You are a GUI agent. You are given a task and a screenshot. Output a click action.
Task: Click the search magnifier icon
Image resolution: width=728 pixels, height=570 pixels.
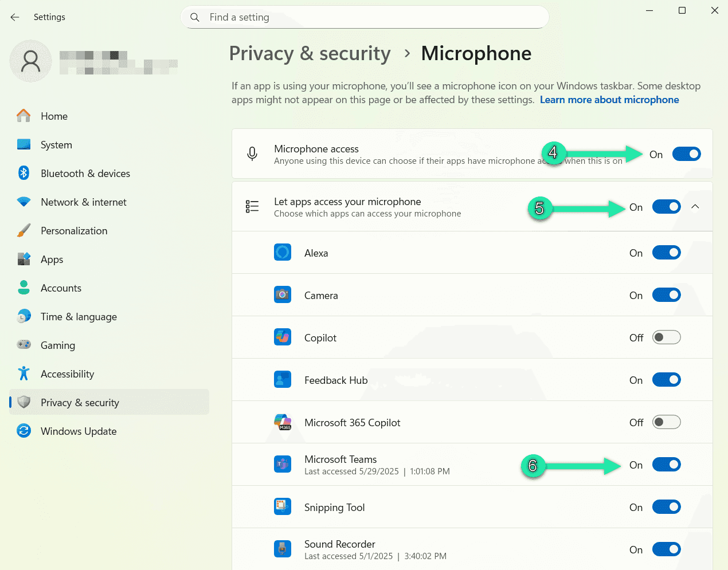coord(195,17)
